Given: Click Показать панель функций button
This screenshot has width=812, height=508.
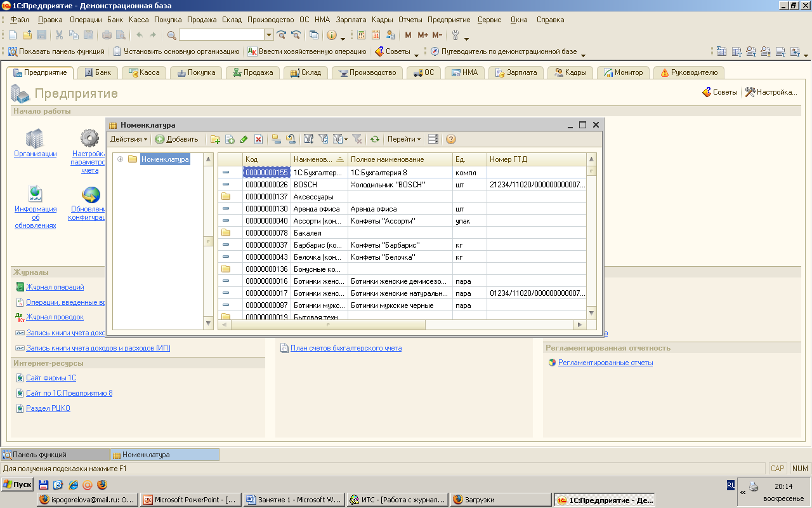Looking at the screenshot, I should [56, 51].
